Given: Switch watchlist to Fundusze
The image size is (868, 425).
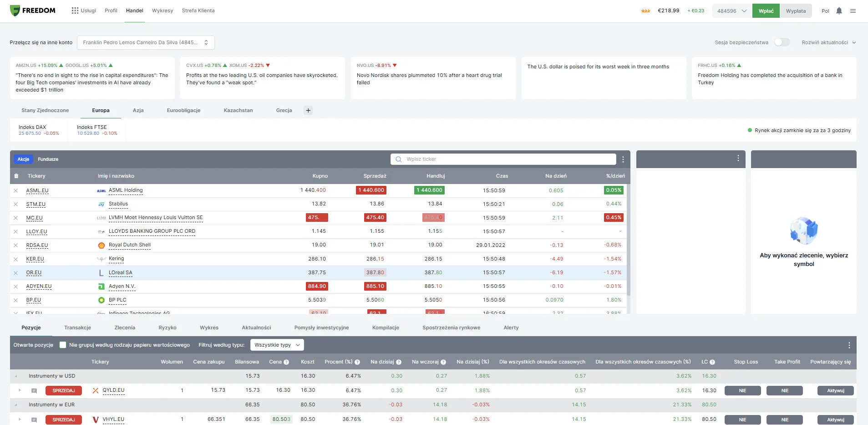Looking at the screenshot, I should pyautogui.click(x=48, y=159).
